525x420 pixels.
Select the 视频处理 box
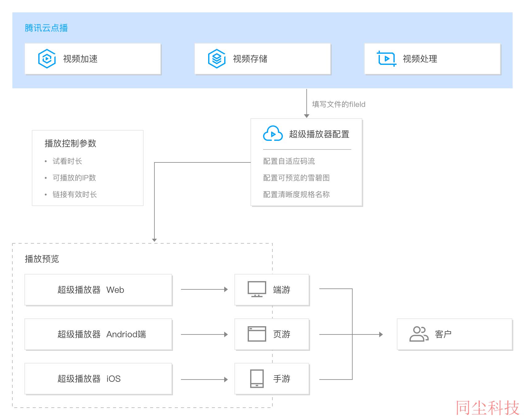[x=432, y=59]
